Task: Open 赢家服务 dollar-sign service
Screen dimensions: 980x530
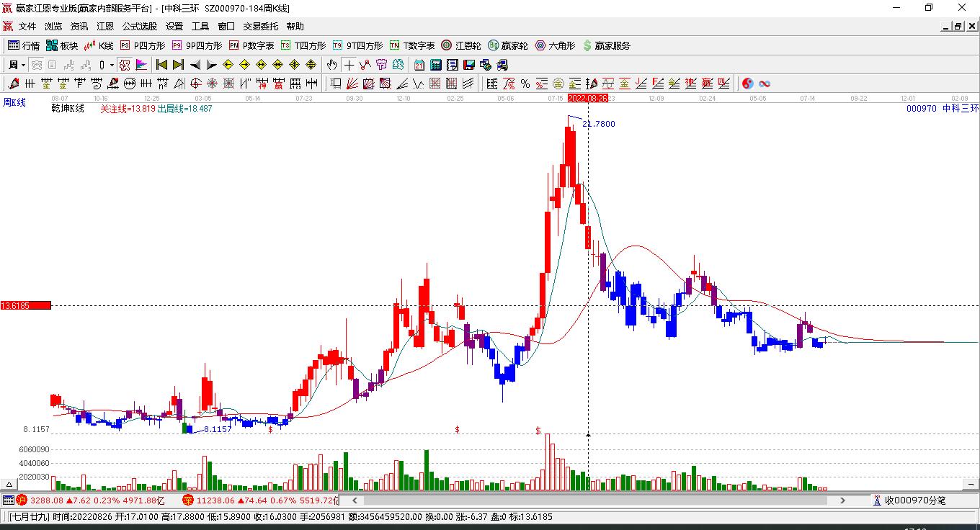Action: point(607,45)
